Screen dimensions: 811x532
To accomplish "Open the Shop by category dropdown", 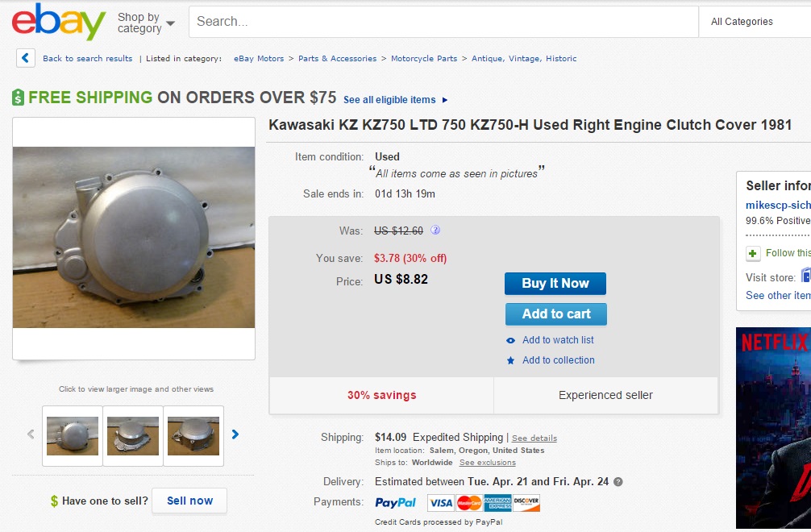I will point(146,23).
